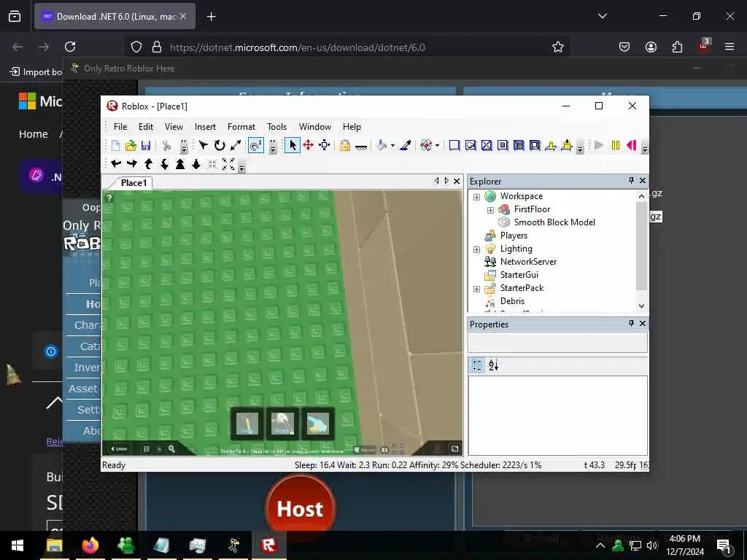
Task: Choose the blue crosshair drag-axis tool
Action: [x=325, y=146]
